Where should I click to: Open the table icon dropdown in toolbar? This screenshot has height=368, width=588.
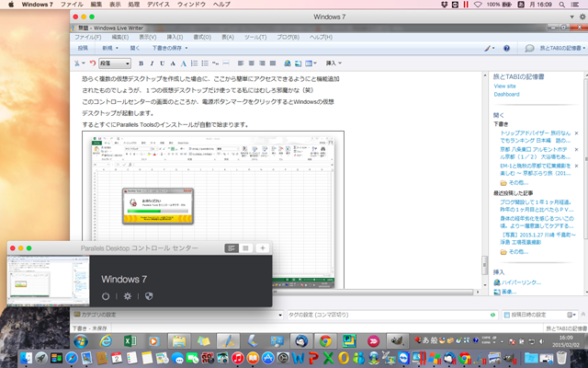314,63
